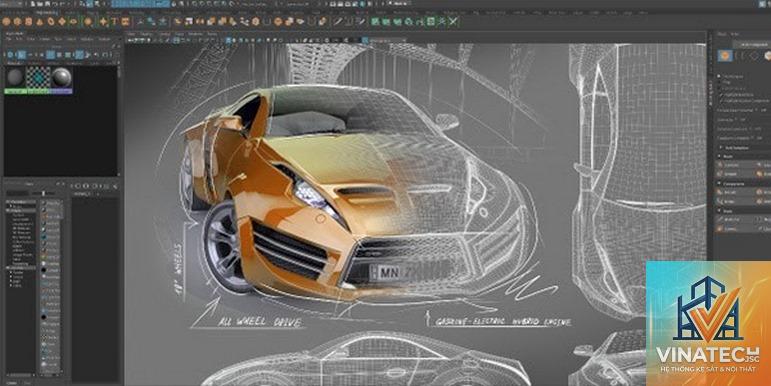Create a polygon torus from the shelf
Image resolution: width=771 pixels, height=386 pixels.
click(51, 21)
